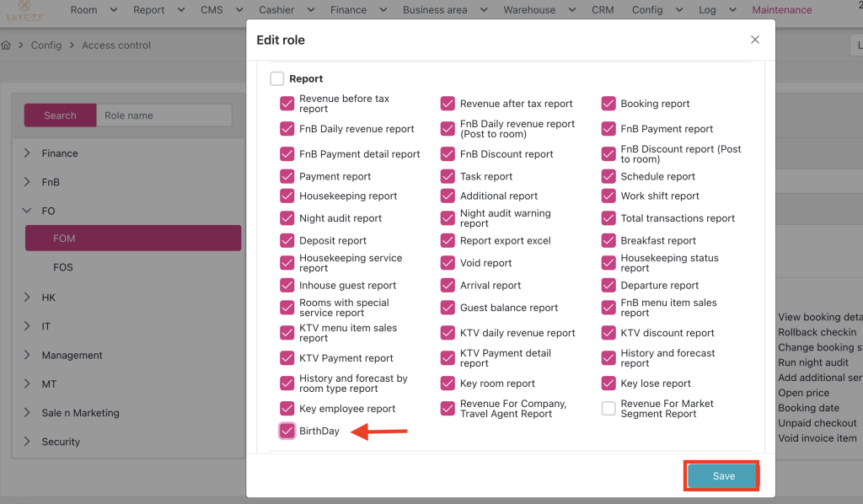863x504 pixels.
Task: Open the Maintenance menu
Action: (x=781, y=10)
